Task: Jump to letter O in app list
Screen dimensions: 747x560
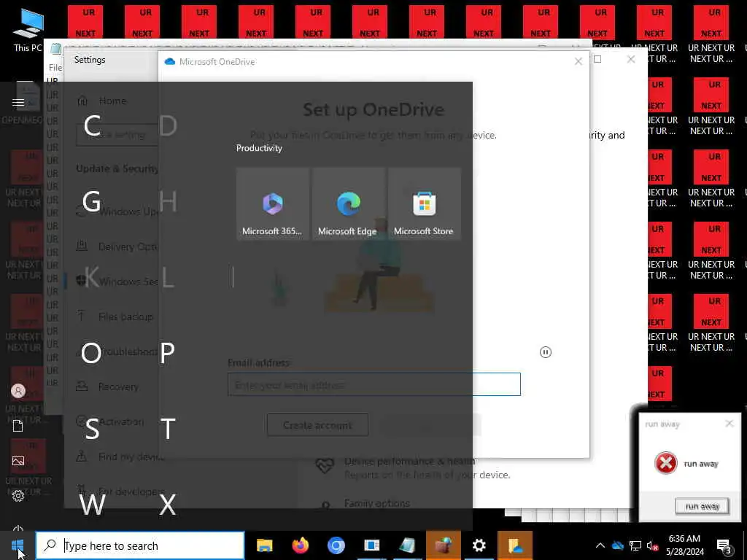Action: [x=91, y=354]
